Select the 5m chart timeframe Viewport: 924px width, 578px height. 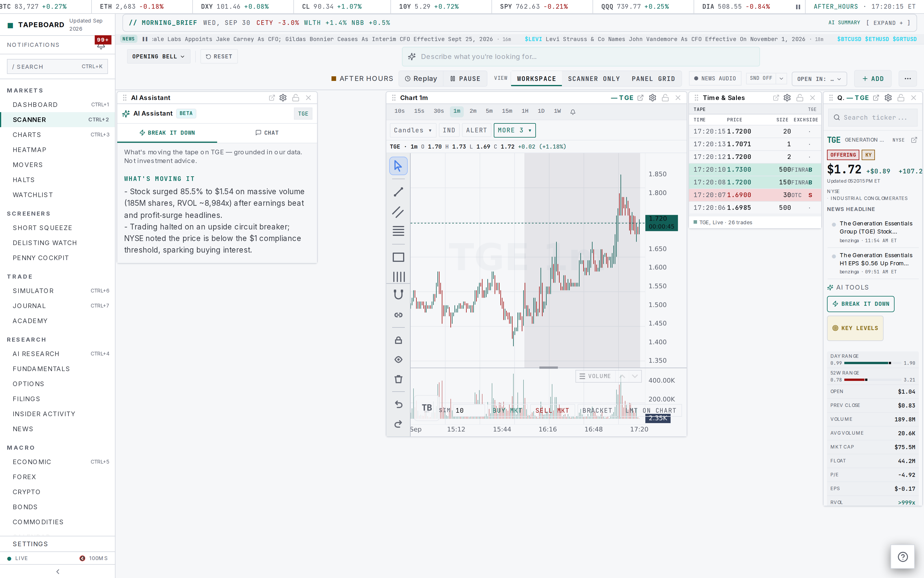coord(489,111)
